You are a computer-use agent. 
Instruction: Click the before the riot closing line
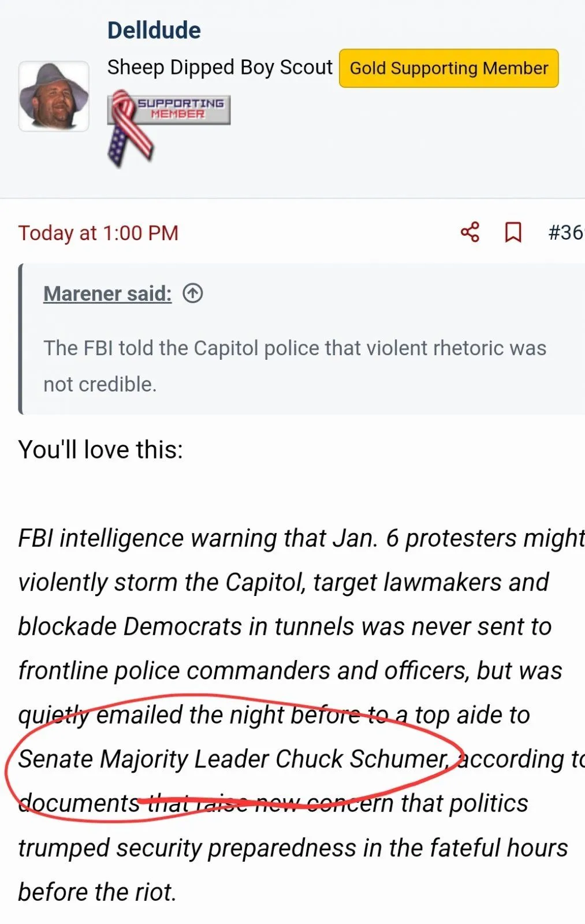(97, 892)
